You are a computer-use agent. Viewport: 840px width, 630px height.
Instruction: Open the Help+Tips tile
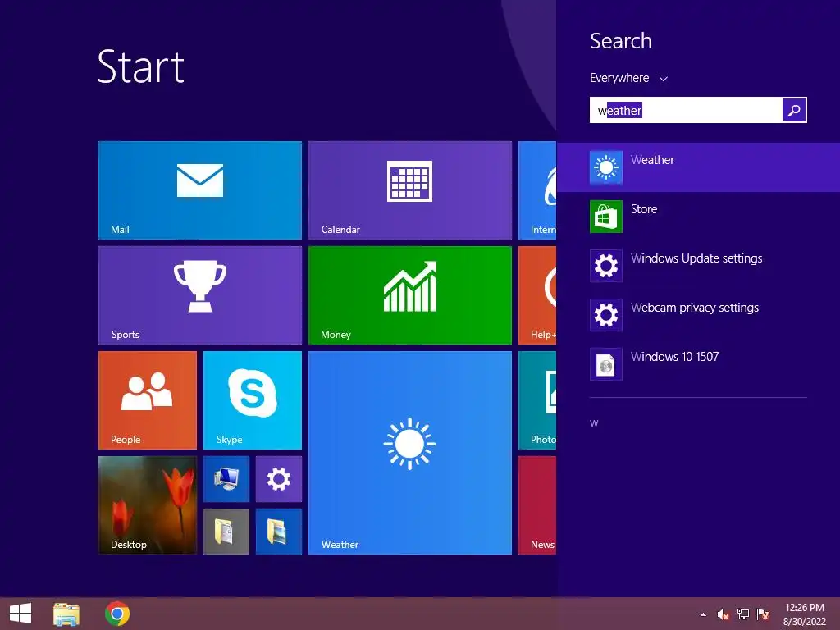537,295
